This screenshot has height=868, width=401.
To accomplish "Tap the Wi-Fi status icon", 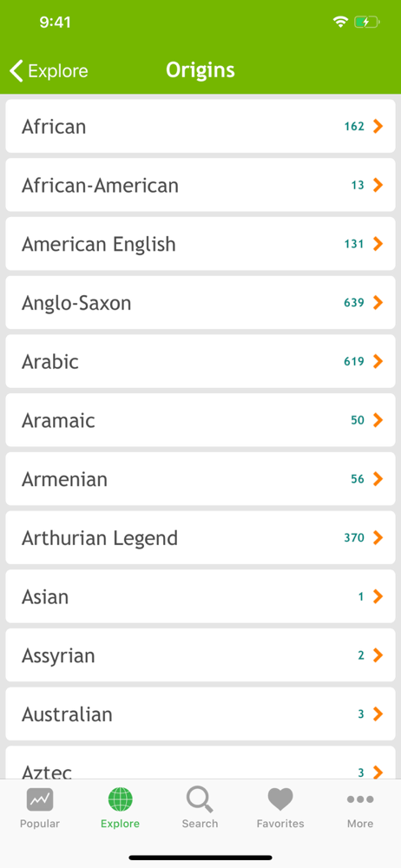I will (340, 23).
